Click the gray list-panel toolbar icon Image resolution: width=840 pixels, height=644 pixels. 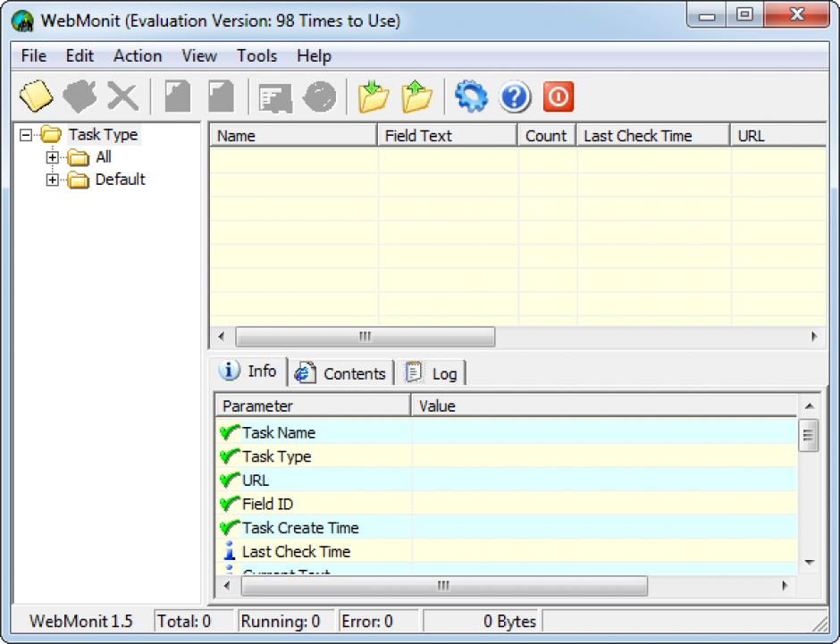[x=275, y=98]
